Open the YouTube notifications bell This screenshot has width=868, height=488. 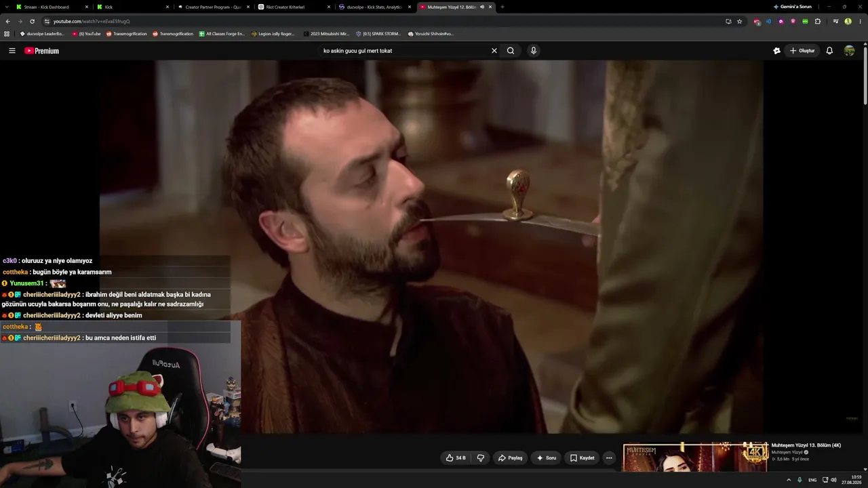[829, 51]
